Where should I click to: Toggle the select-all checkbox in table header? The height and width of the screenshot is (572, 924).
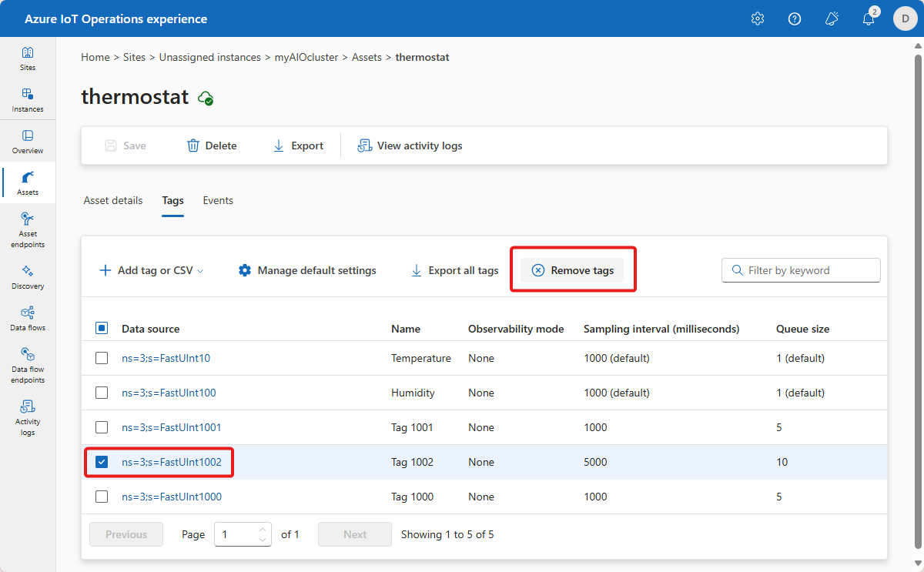102,328
